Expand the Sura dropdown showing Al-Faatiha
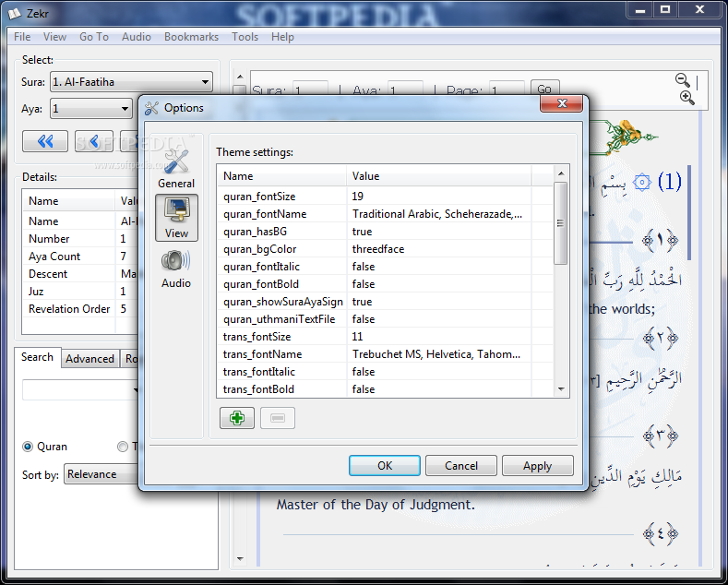The image size is (728, 585). 131,82
